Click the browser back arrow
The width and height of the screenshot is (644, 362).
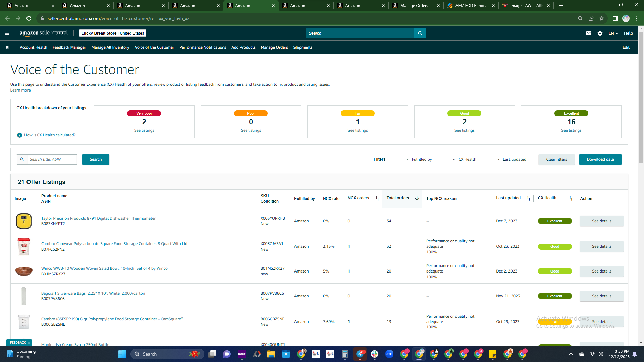[7, 18]
